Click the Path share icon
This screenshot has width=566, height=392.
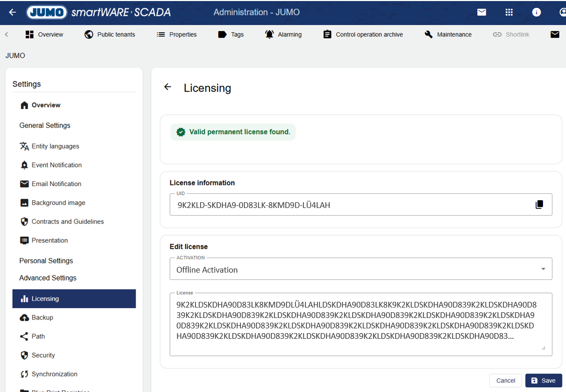click(24, 336)
